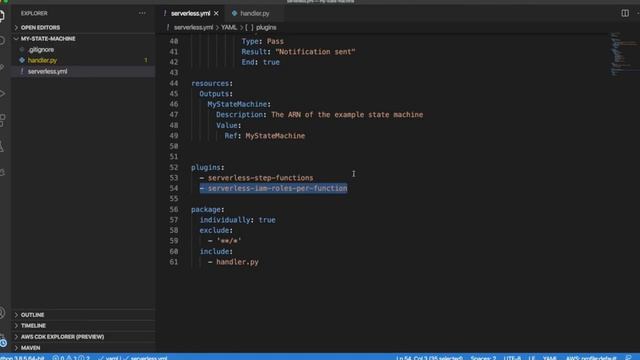Expand the Open Editors section
This screenshot has height=360, width=640.
pos(40,27)
